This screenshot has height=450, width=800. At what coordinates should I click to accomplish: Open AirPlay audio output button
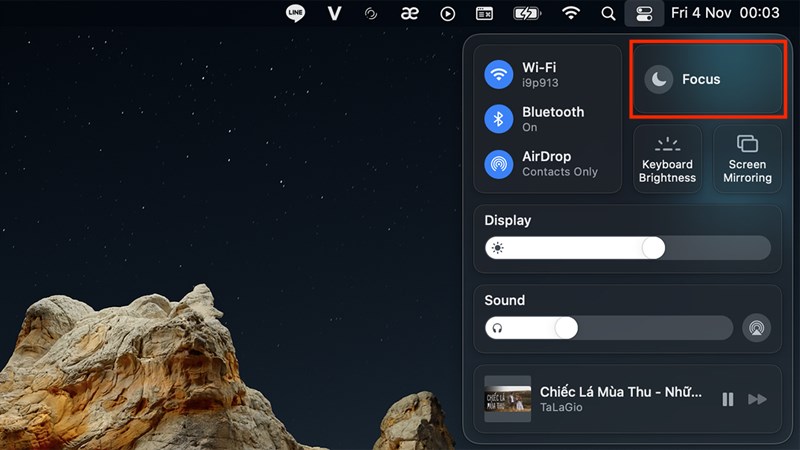[x=757, y=328]
